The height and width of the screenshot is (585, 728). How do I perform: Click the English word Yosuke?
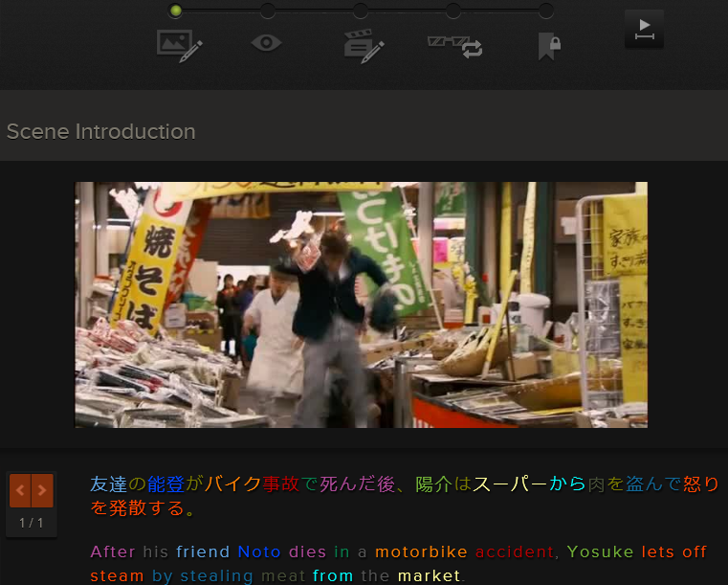pyautogui.click(x=601, y=552)
